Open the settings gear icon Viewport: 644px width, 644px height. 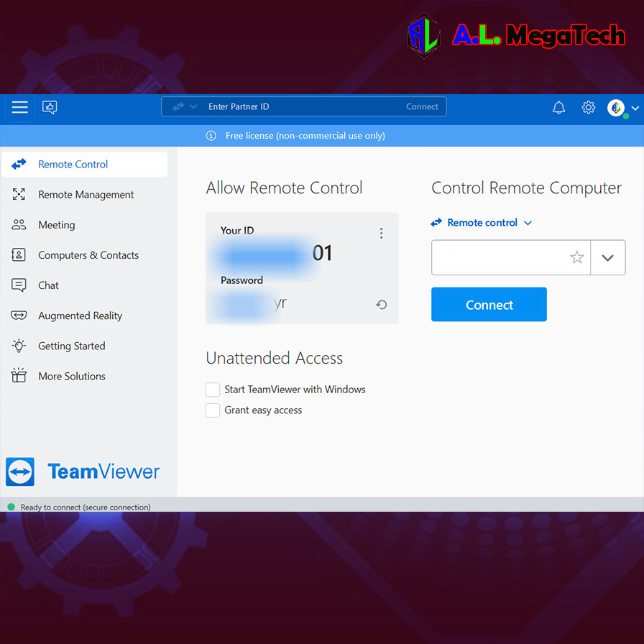(x=589, y=107)
